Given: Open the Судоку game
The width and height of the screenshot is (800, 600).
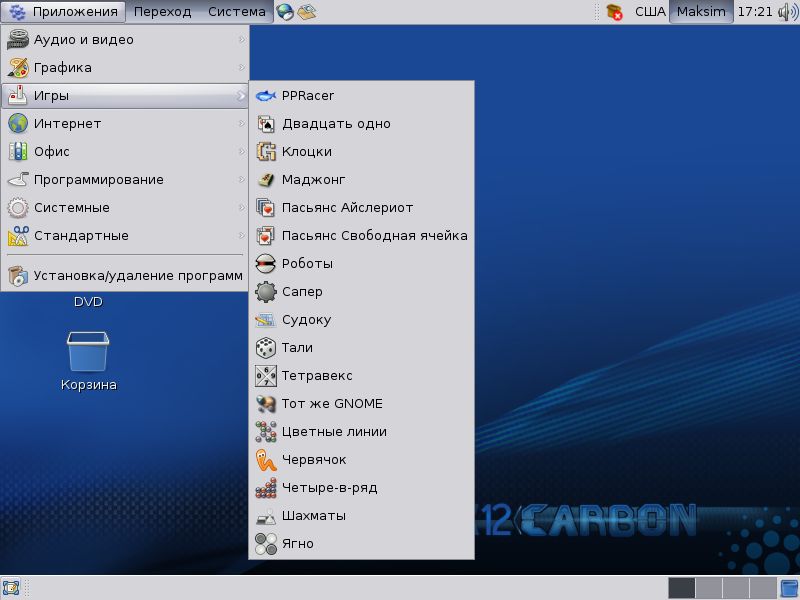Looking at the screenshot, I should pyautogui.click(x=361, y=319).
